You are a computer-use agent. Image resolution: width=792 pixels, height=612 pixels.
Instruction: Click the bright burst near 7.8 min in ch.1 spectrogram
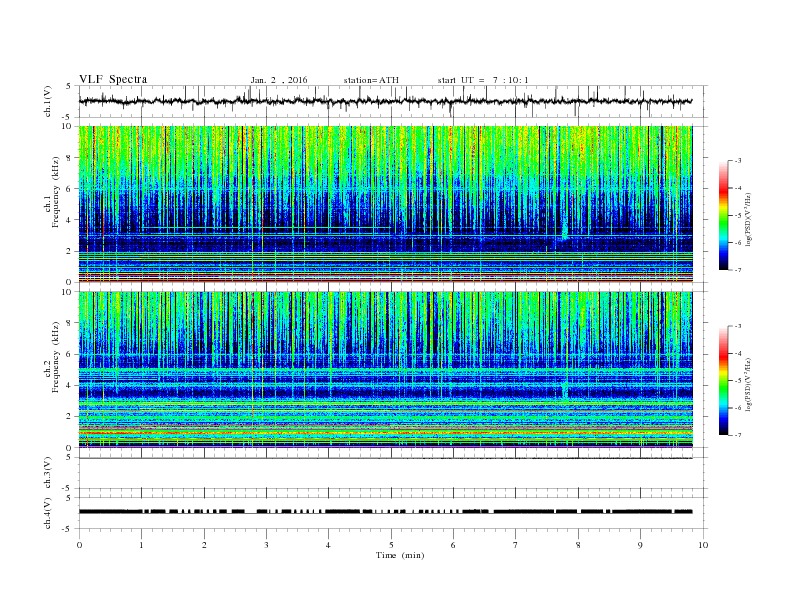[x=565, y=231]
